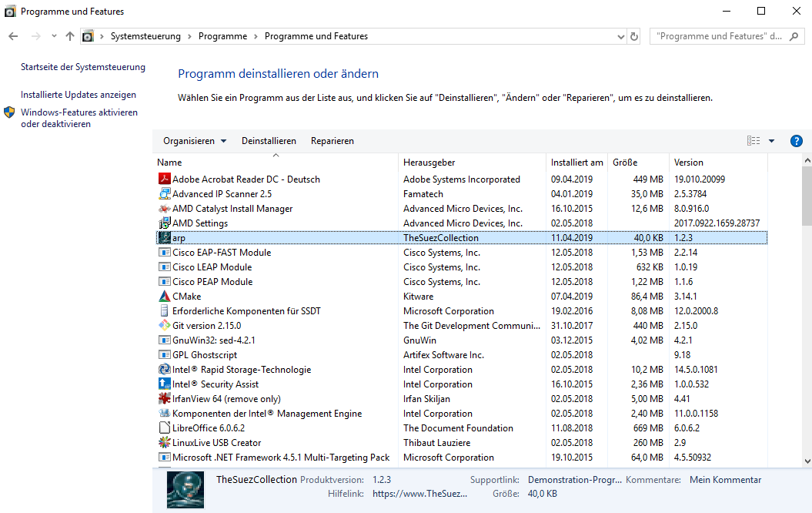812x513 pixels.
Task: Open the view options dropdown arrow
Action: point(771,141)
